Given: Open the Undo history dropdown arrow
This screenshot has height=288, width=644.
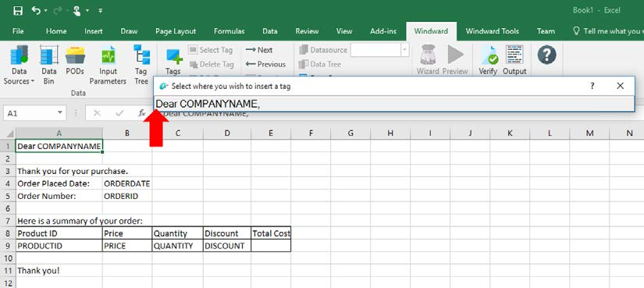Looking at the screenshot, I should pyautogui.click(x=45, y=11).
